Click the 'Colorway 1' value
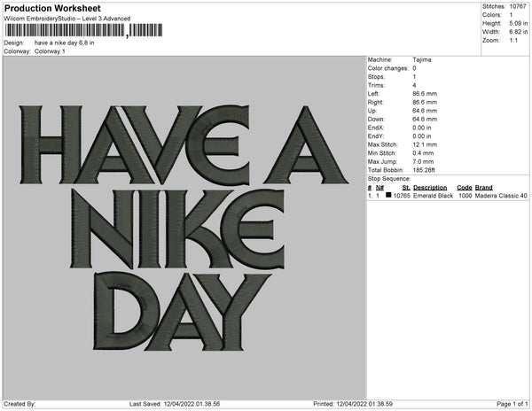The height and width of the screenshot is (411, 532). 50,51
